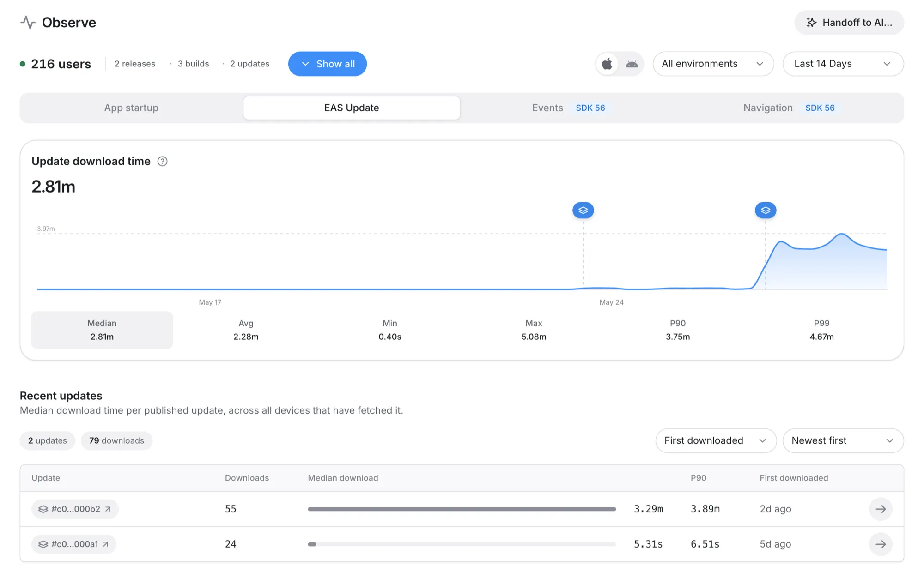Click the Show all button
This screenshot has height=584, width=924.
pos(328,64)
